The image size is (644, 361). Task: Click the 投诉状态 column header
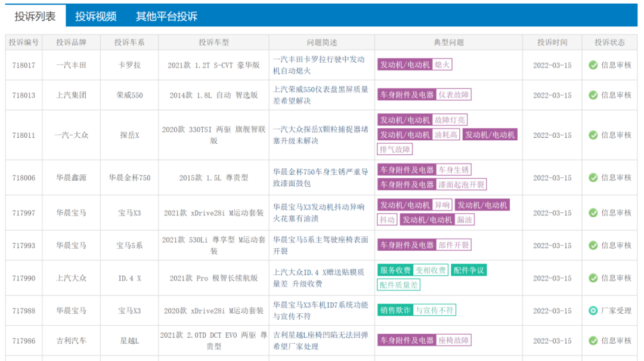tap(609, 42)
